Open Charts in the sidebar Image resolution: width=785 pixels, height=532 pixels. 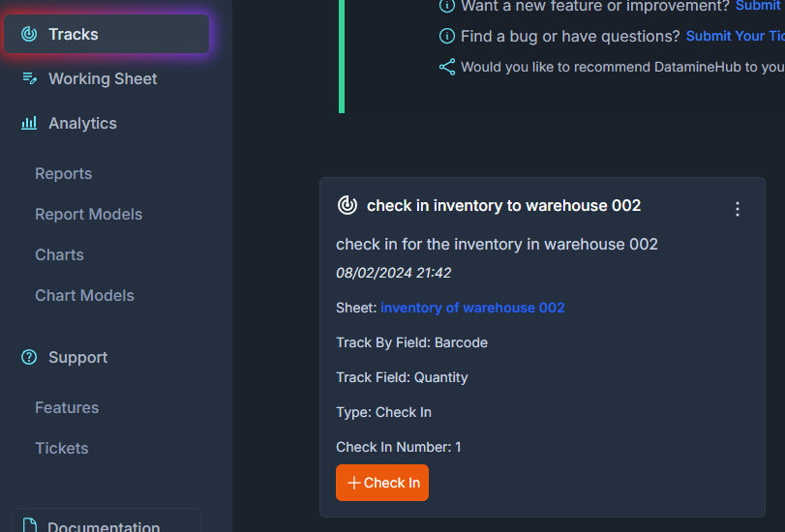60,254
